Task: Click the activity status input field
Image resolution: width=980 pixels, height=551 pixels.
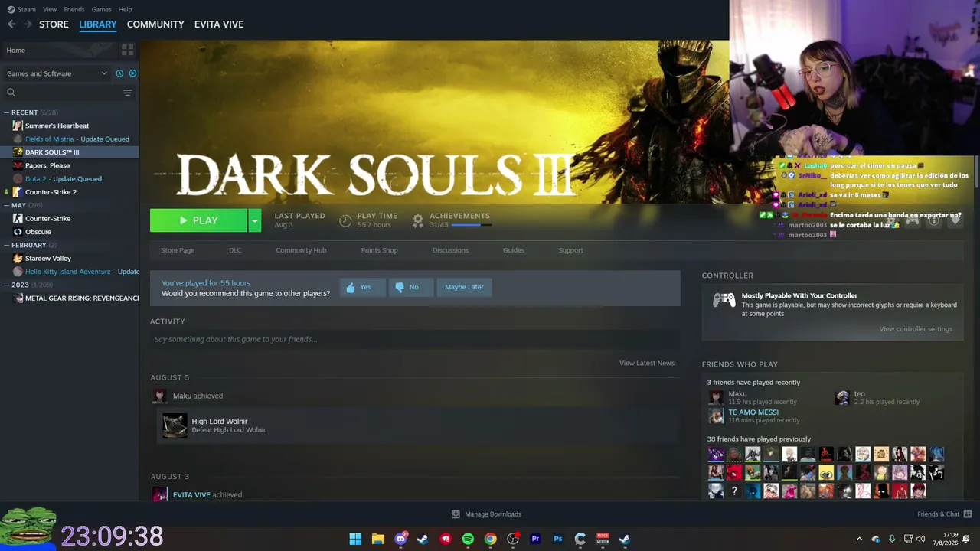Action: click(x=415, y=339)
